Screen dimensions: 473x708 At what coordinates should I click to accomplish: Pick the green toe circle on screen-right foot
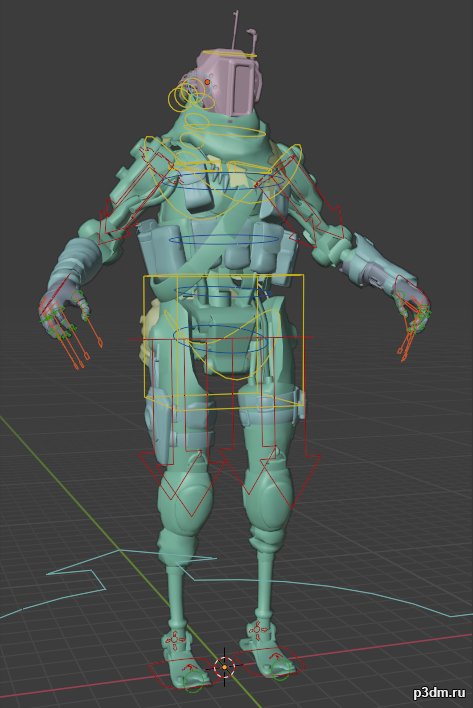(x=280, y=673)
